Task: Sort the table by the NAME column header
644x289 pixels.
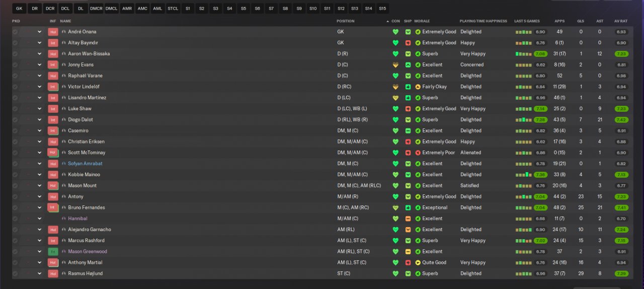Action: pyautogui.click(x=65, y=21)
